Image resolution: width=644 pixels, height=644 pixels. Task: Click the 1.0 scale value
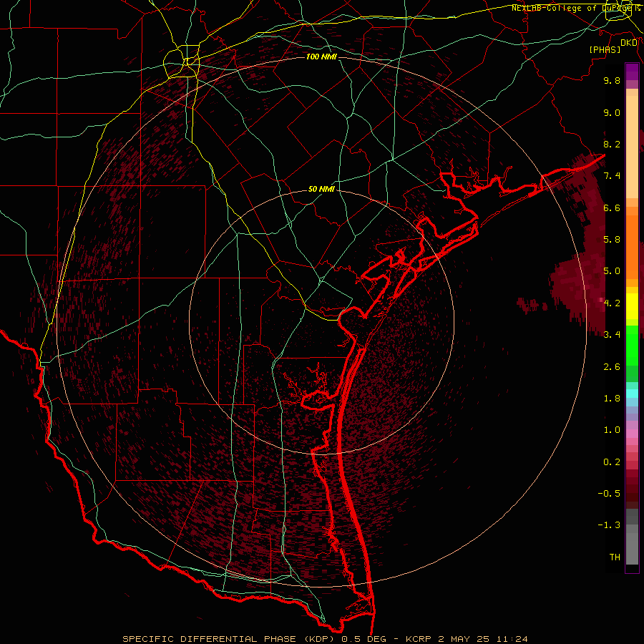(x=612, y=430)
